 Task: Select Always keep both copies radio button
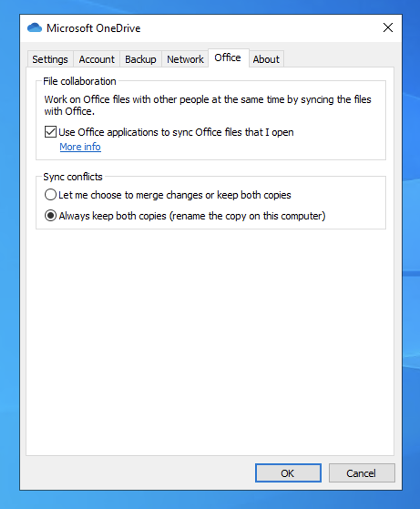[51, 215]
